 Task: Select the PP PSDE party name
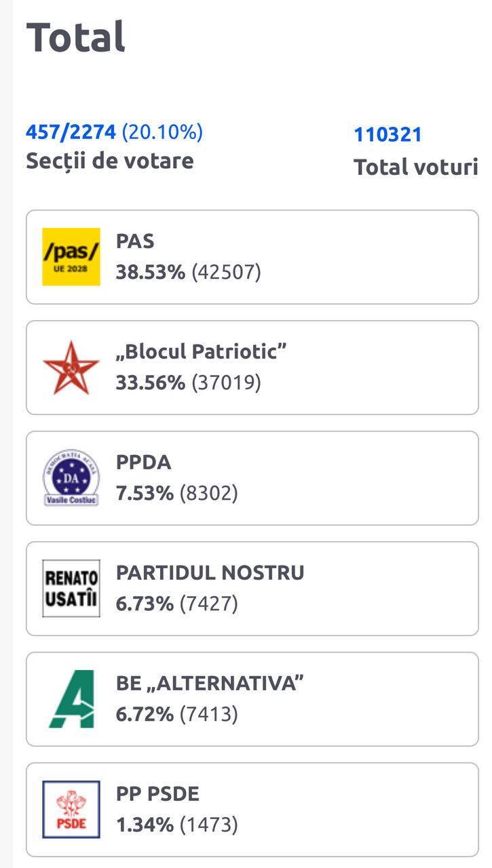[157, 793]
